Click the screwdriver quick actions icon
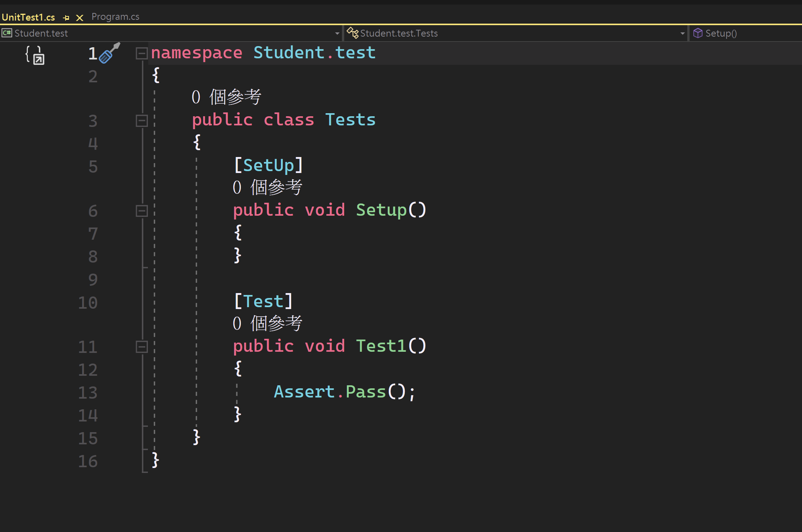 tap(109, 53)
